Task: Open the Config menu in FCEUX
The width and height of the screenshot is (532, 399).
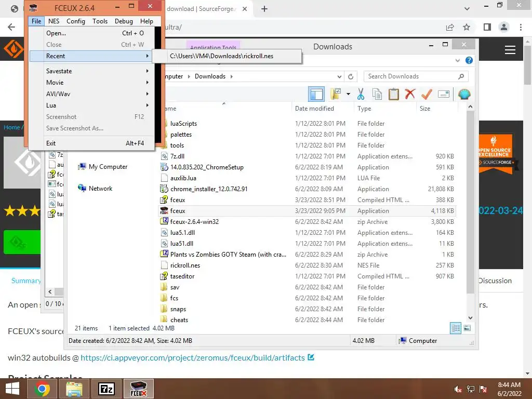Action: coord(76,21)
